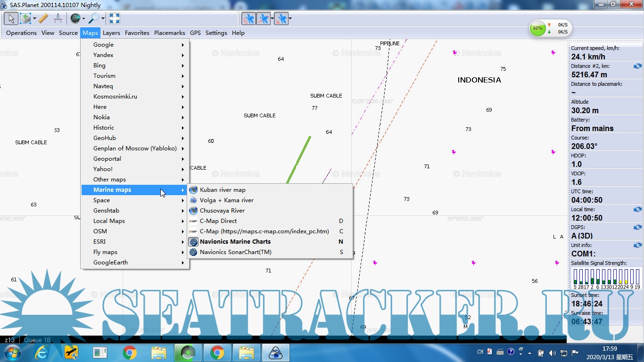Open Internet Explorer from the taskbar
This screenshot has width=644, height=362.
[43, 352]
